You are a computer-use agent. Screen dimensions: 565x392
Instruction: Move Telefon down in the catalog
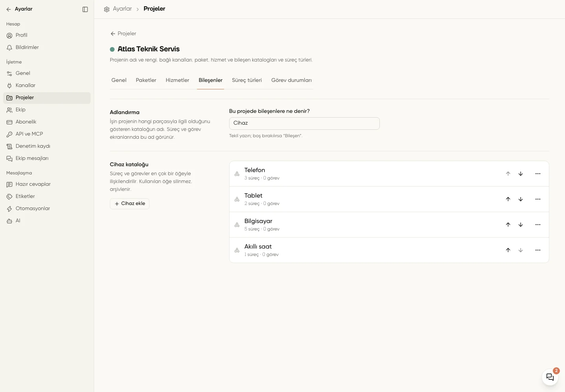[x=521, y=174]
